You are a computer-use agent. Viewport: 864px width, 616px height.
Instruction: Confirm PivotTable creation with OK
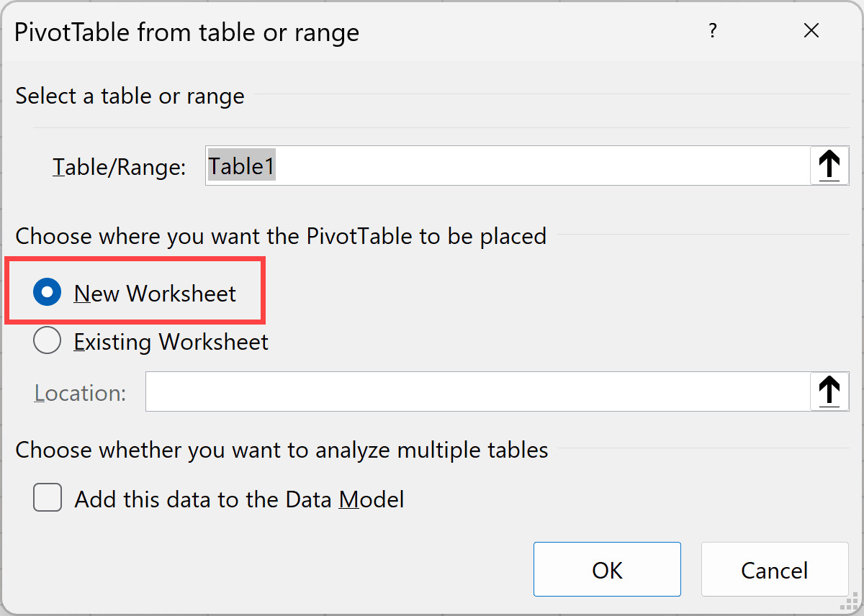click(607, 569)
